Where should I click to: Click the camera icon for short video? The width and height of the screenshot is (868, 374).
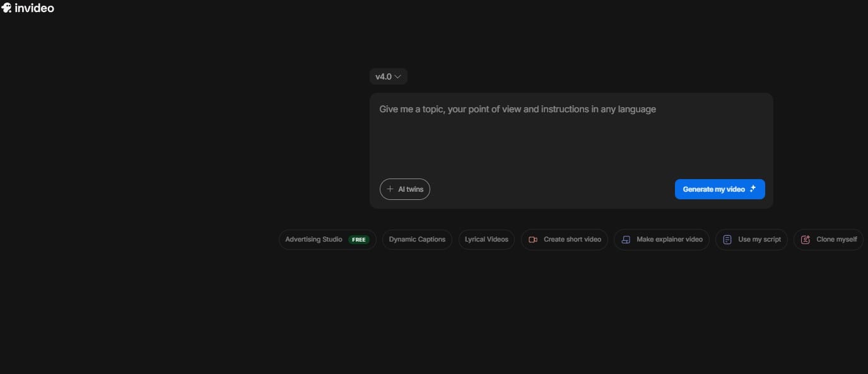coord(533,240)
